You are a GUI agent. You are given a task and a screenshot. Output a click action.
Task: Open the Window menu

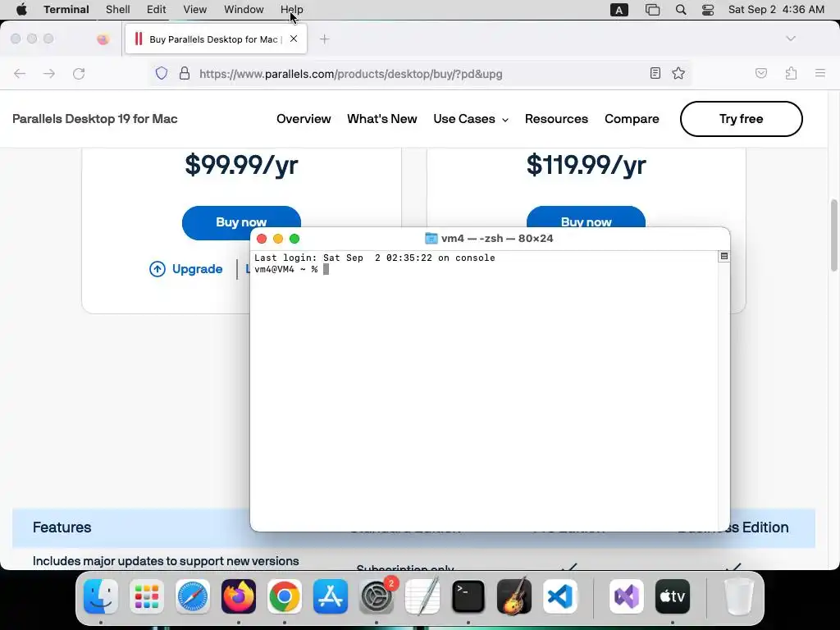[x=244, y=10]
